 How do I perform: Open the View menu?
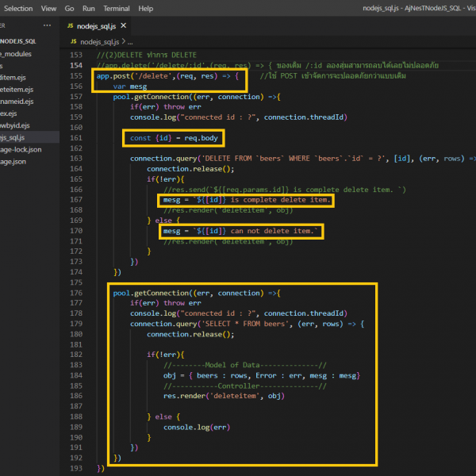click(x=48, y=8)
